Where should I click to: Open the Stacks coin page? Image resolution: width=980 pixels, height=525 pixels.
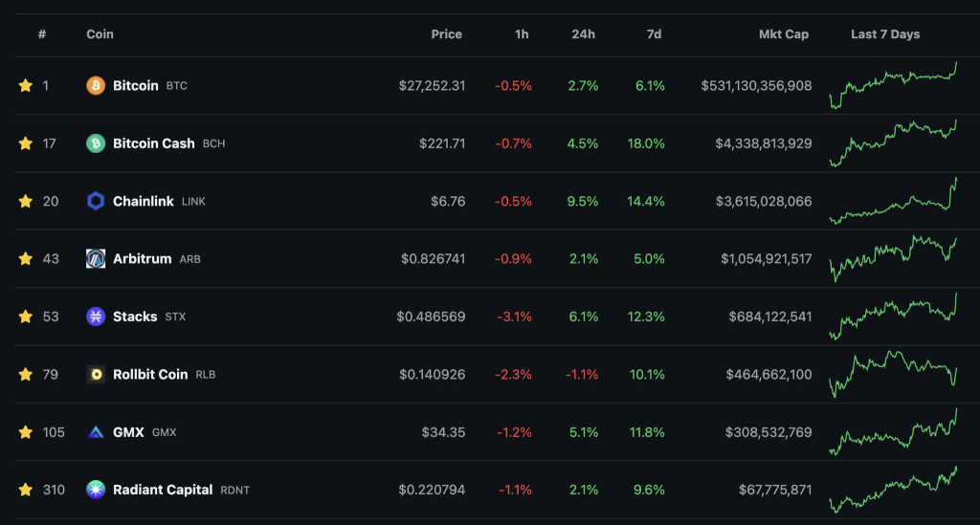135,317
